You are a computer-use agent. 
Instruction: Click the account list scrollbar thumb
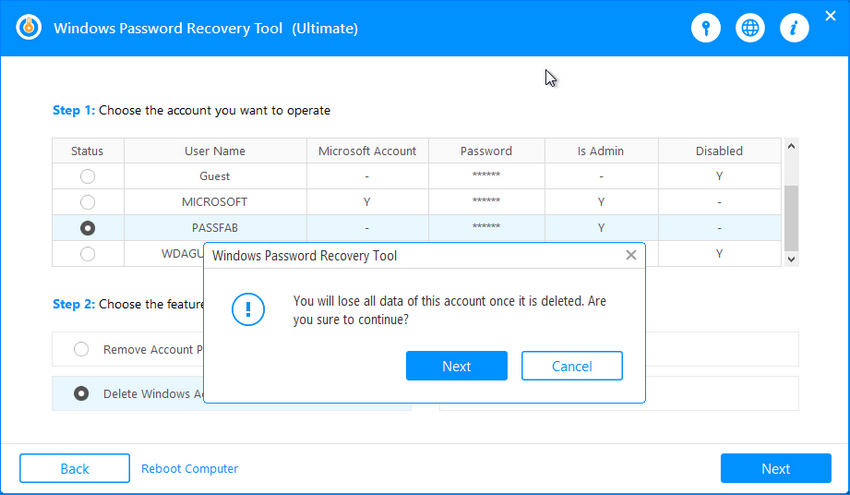[791, 218]
